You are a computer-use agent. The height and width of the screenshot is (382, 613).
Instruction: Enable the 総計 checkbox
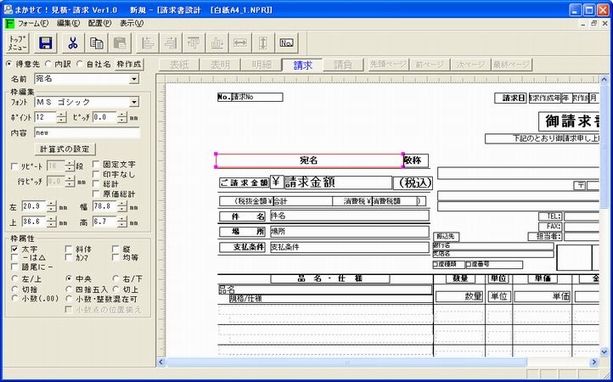pos(96,184)
